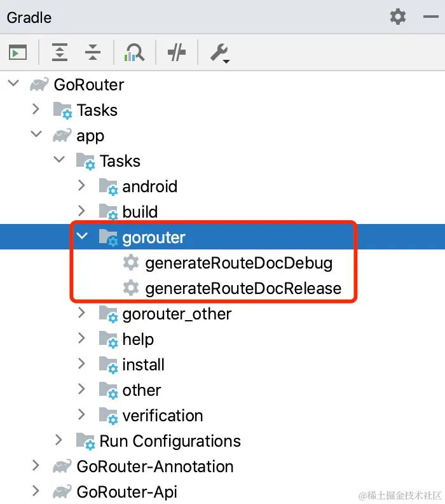Click GoRouter-Annotation elephant icon
The image size is (445, 504).
click(x=62, y=466)
